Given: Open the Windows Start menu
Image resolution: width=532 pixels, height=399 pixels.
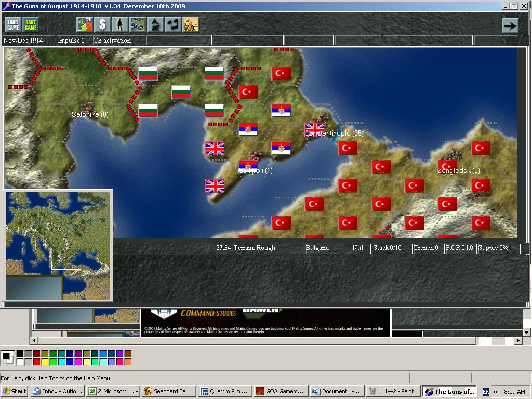Looking at the screenshot, I should pos(14,391).
